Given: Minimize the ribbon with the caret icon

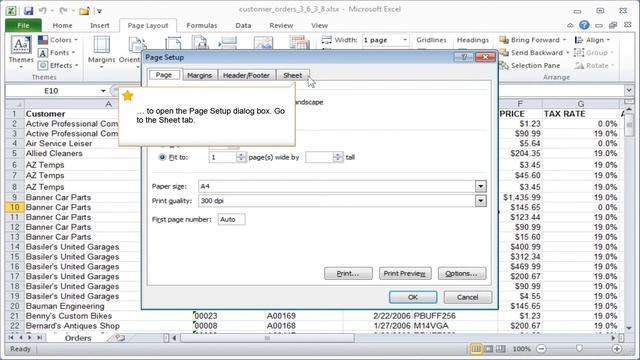Looking at the screenshot, I should pos(570,25).
